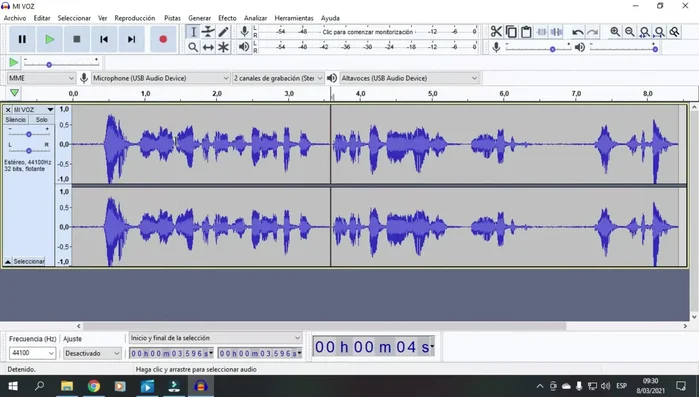This screenshot has height=397, width=699.
Task: Toggle the Silencio mute button
Action: (16, 119)
